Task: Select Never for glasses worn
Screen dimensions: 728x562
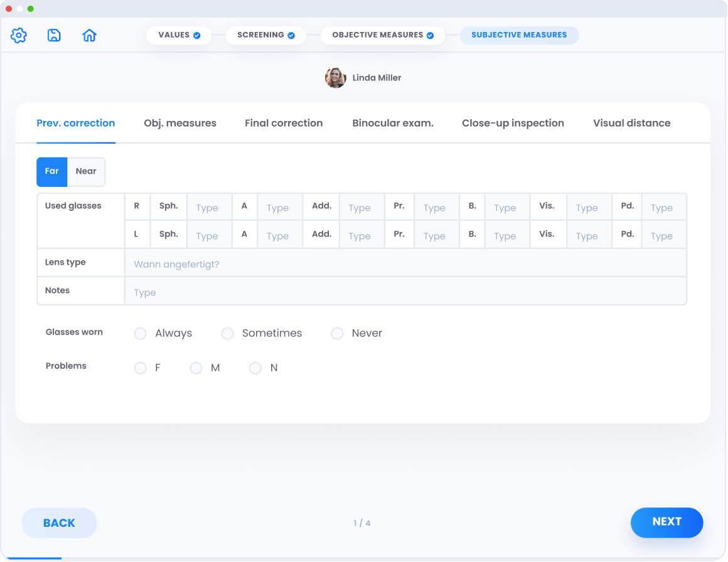Action: pos(337,334)
